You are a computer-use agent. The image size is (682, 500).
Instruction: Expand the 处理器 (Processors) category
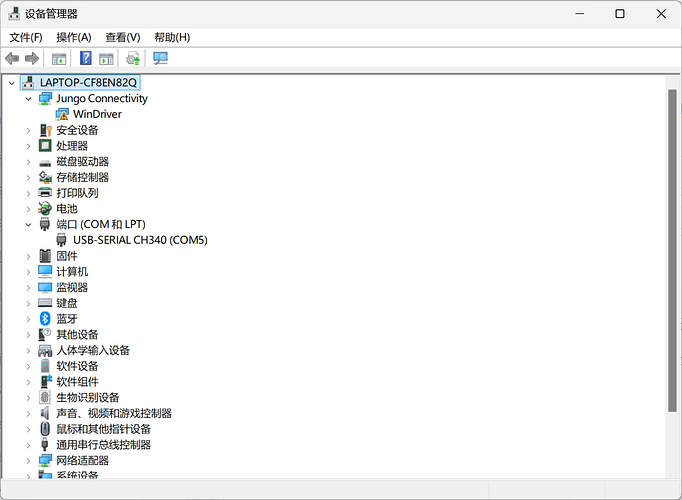pos(28,146)
